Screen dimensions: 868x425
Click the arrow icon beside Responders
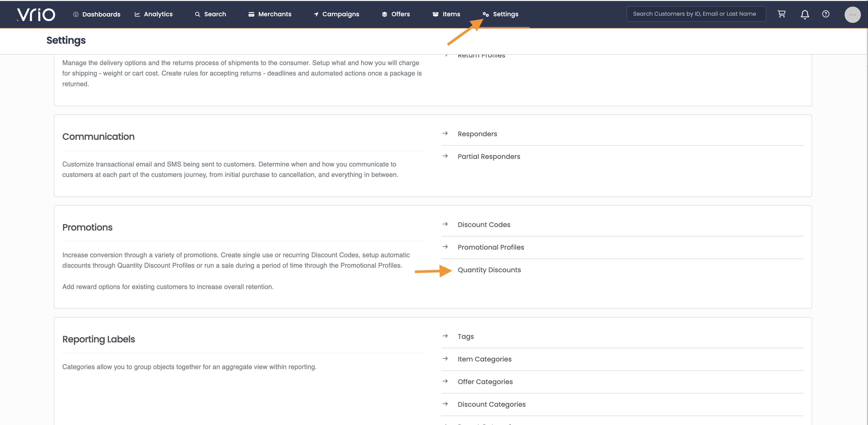tap(445, 133)
